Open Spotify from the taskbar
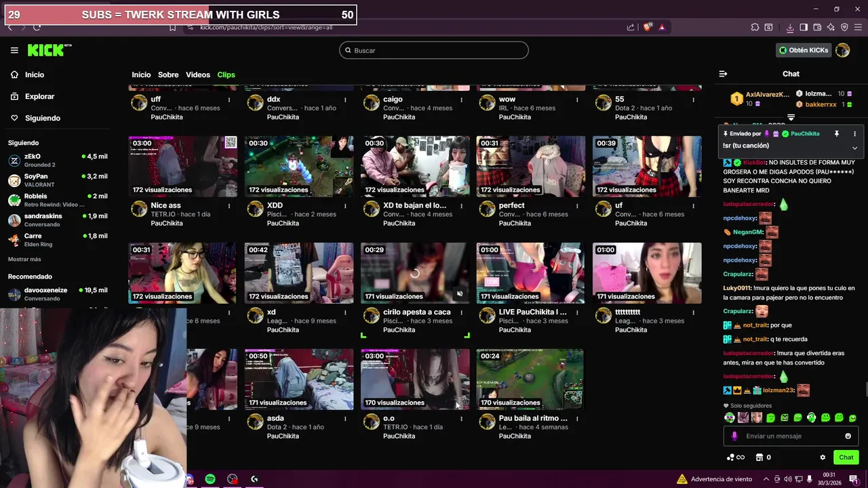The height and width of the screenshot is (488, 868). [210, 479]
